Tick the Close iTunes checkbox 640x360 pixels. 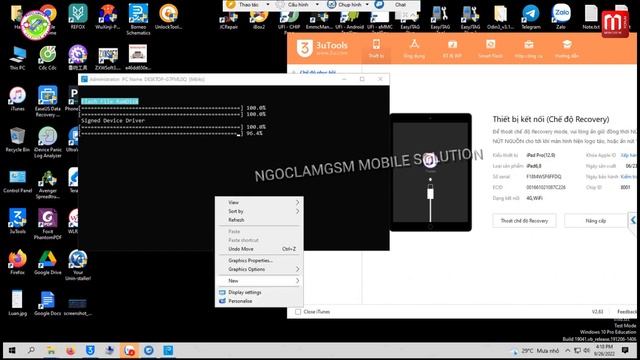(298, 312)
